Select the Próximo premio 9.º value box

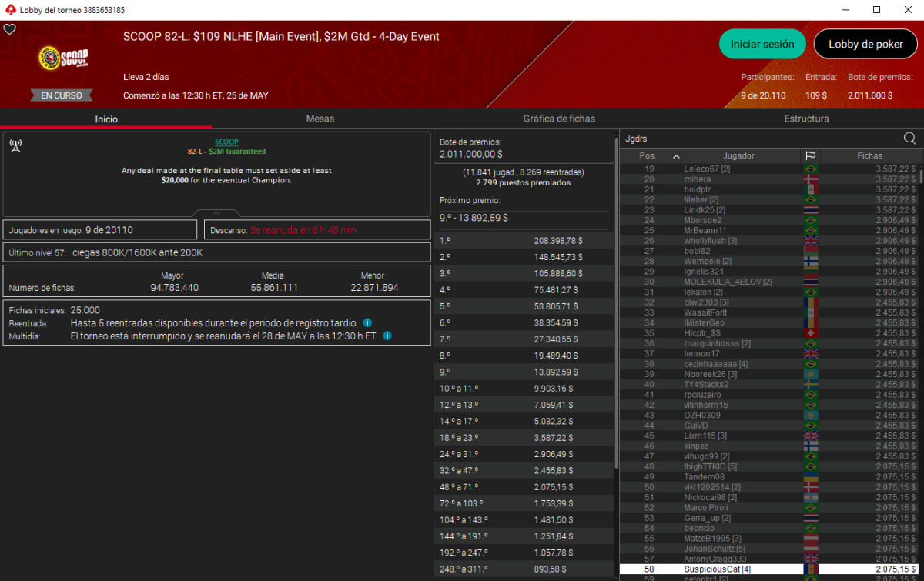(524, 219)
